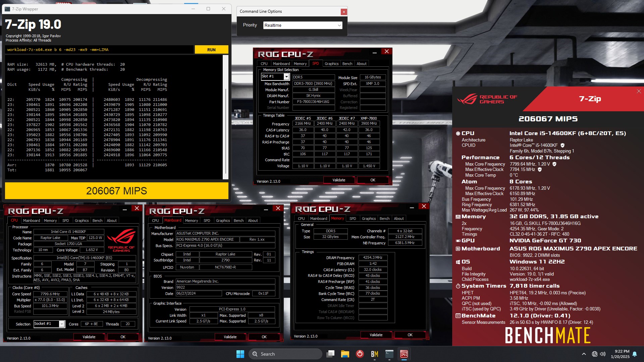Click OK in SPD CPU-Z window

click(373, 180)
